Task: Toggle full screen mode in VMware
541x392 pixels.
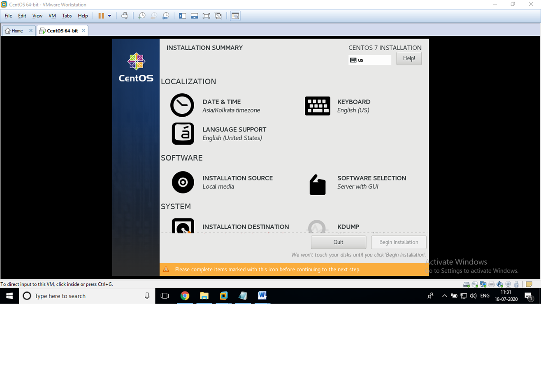Action: 206,16
